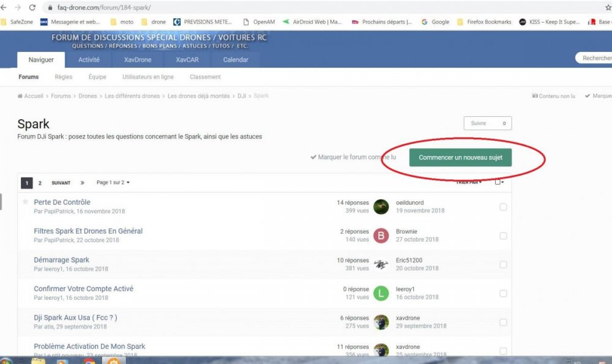Screen dimensions: 612x364
Task: Switch to the Naviguer tab
Action: 41,60
